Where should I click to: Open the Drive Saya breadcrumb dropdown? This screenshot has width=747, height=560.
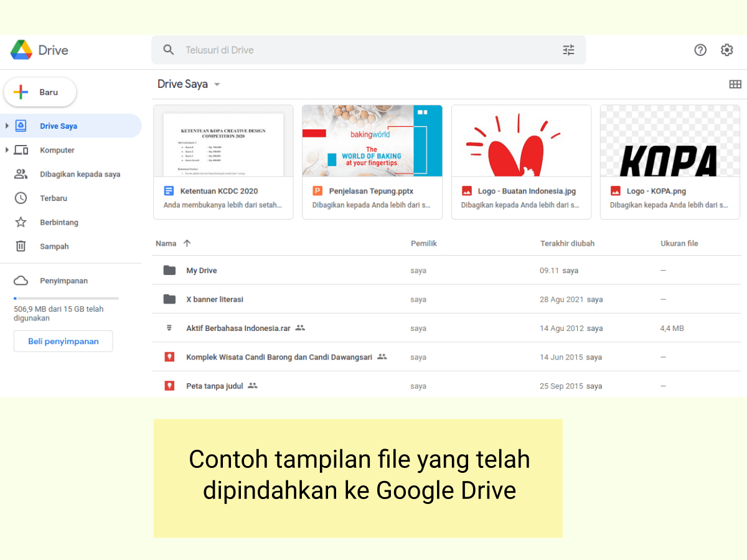(x=215, y=83)
